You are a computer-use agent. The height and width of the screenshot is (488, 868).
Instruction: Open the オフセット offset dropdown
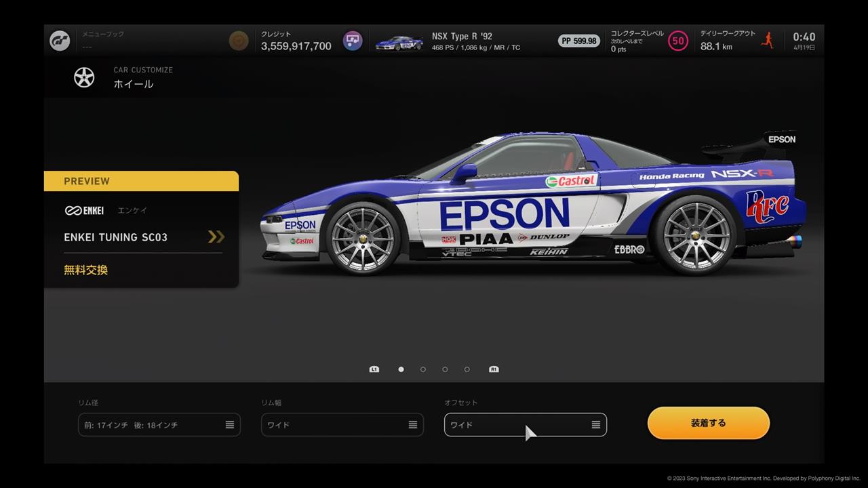(526, 425)
